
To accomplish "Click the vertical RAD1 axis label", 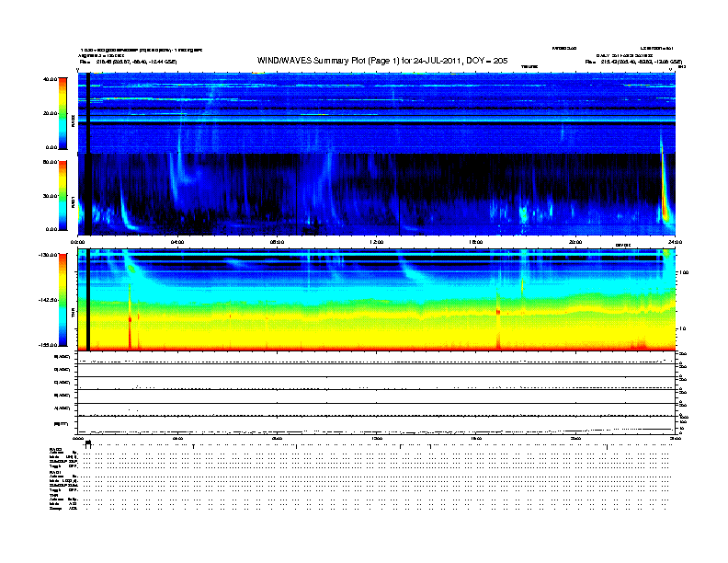I will (74, 201).
